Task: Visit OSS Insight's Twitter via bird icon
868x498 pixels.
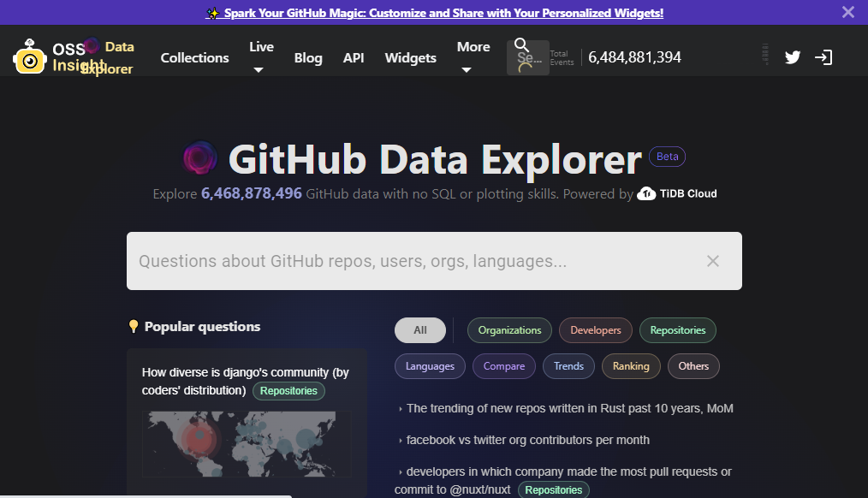Action: (x=793, y=57)
